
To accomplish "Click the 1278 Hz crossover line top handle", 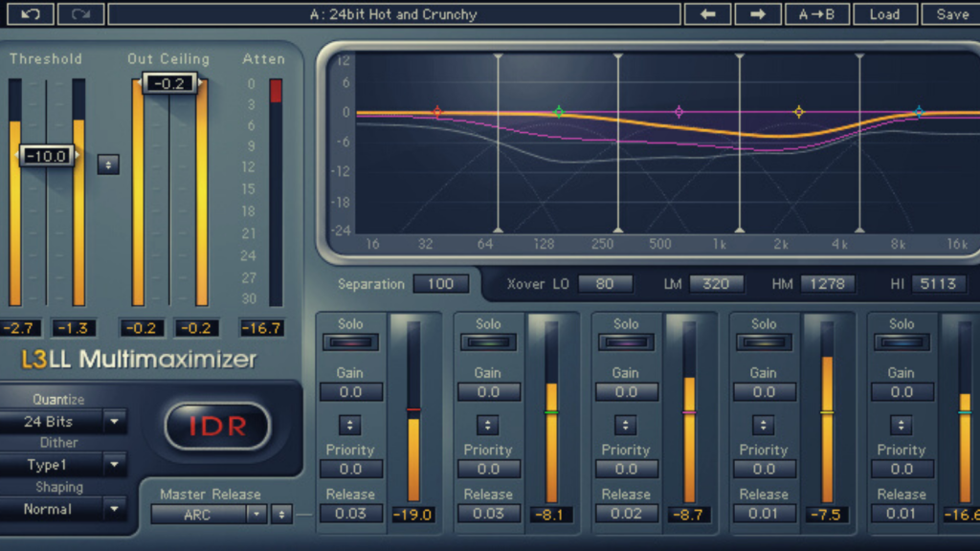I will [740, 56].
